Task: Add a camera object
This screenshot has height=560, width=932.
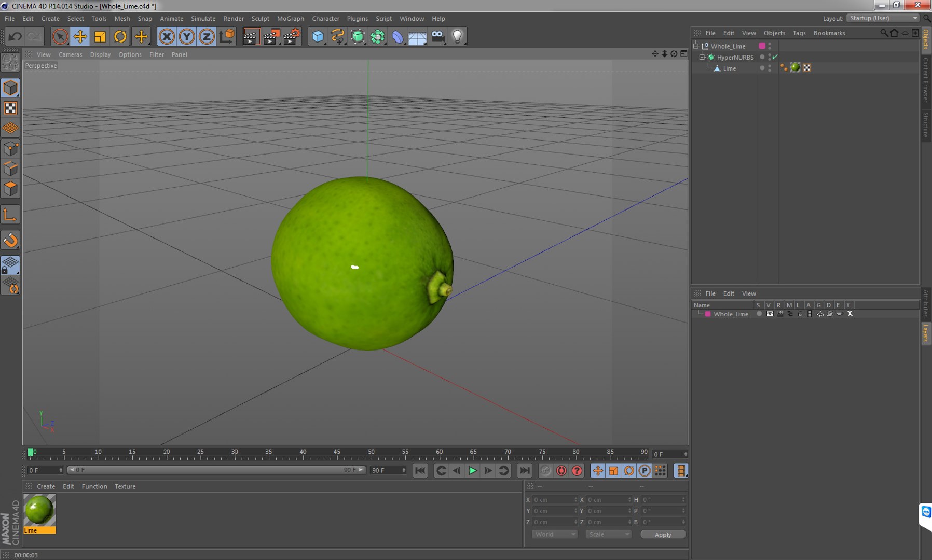Action: [437, 36]
